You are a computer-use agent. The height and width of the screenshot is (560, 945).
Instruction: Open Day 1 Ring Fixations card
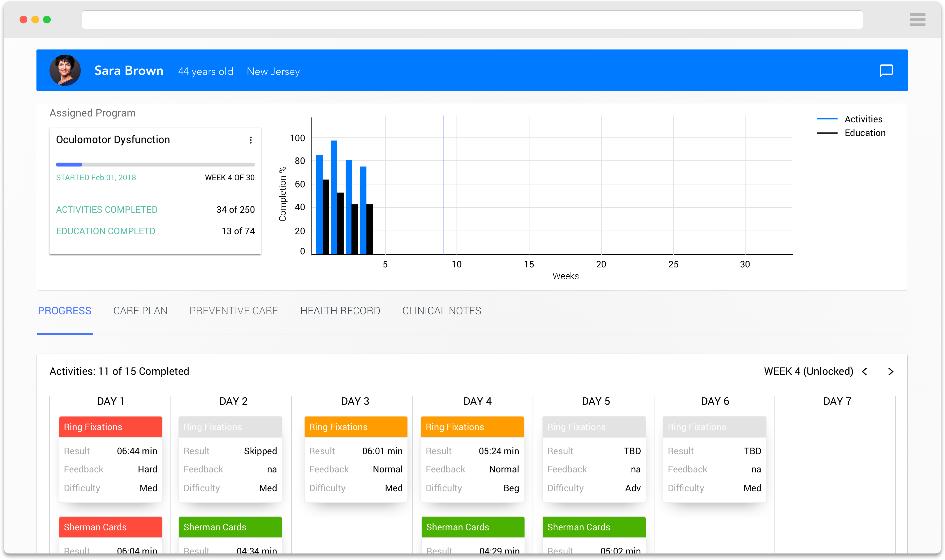click(x=110, y=459)
